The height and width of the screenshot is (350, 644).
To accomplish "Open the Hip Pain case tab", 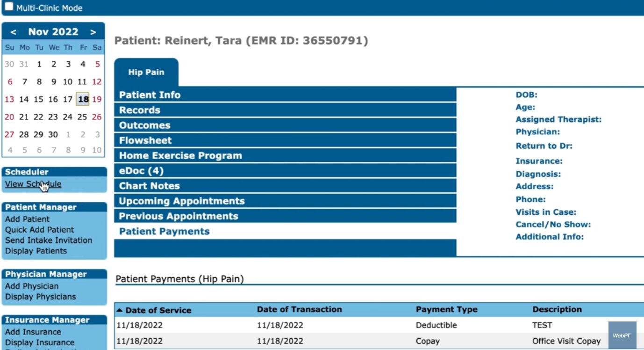I will tap(146, 73).
